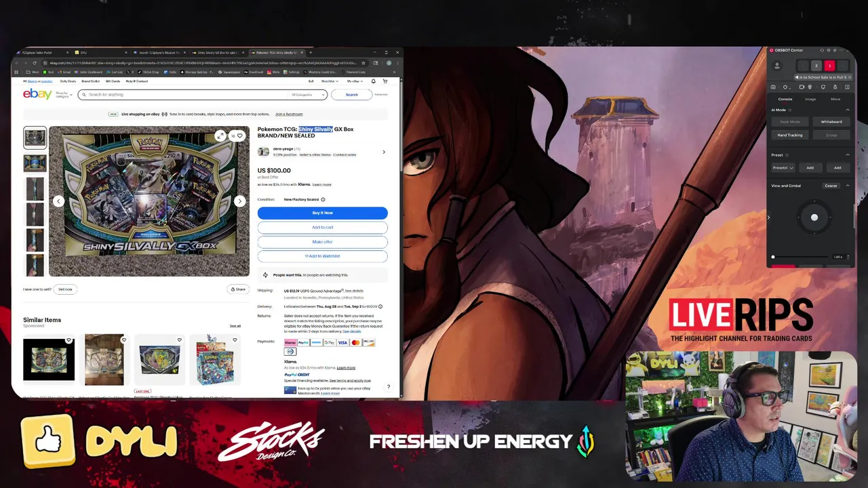Open the eBay shopping cart icon
Screen dimensions: 868x488
pos(384,81)
